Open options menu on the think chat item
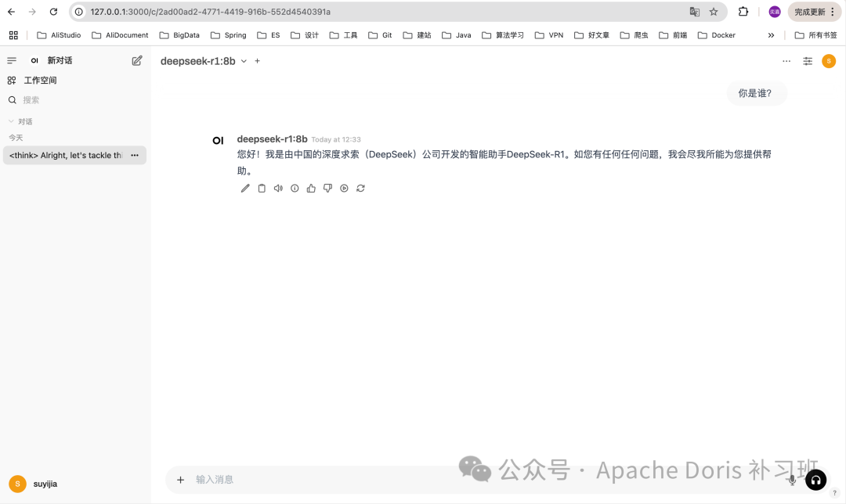Viewport: 846px width, 504px height. pyautogui.click(x=135, y=155)
